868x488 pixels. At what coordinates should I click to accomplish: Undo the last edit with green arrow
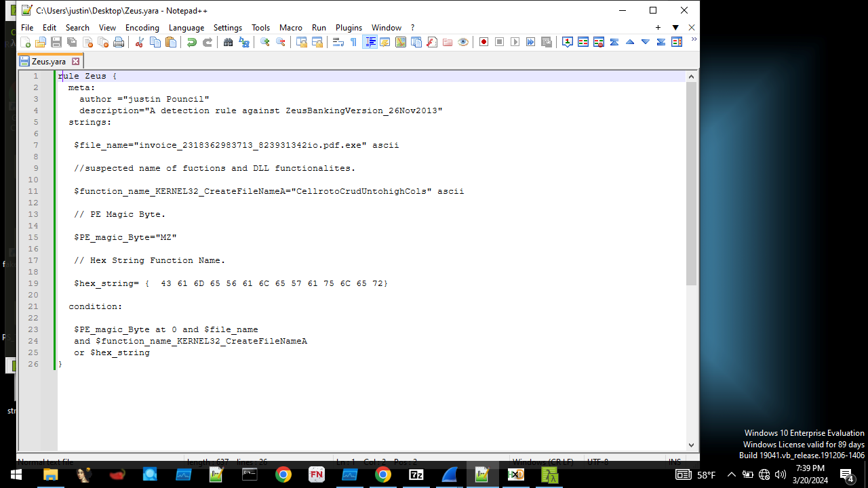[x=192, y=42]
